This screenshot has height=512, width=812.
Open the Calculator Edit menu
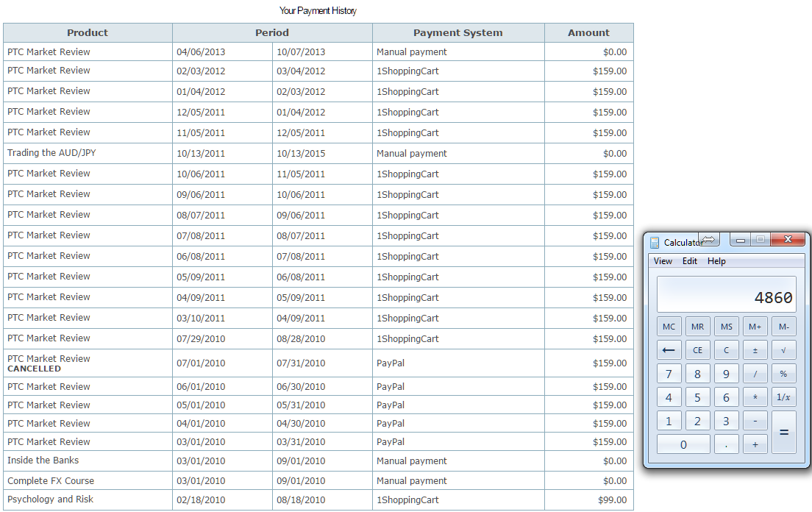click(x=690, y=261)
